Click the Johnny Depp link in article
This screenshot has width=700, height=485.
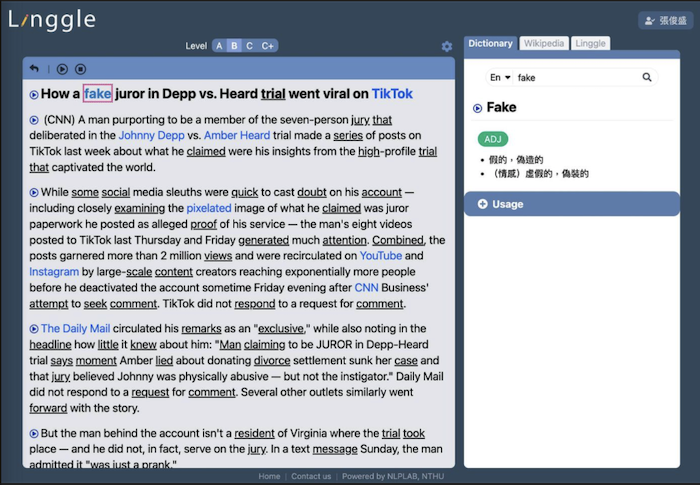coord(151,135)
